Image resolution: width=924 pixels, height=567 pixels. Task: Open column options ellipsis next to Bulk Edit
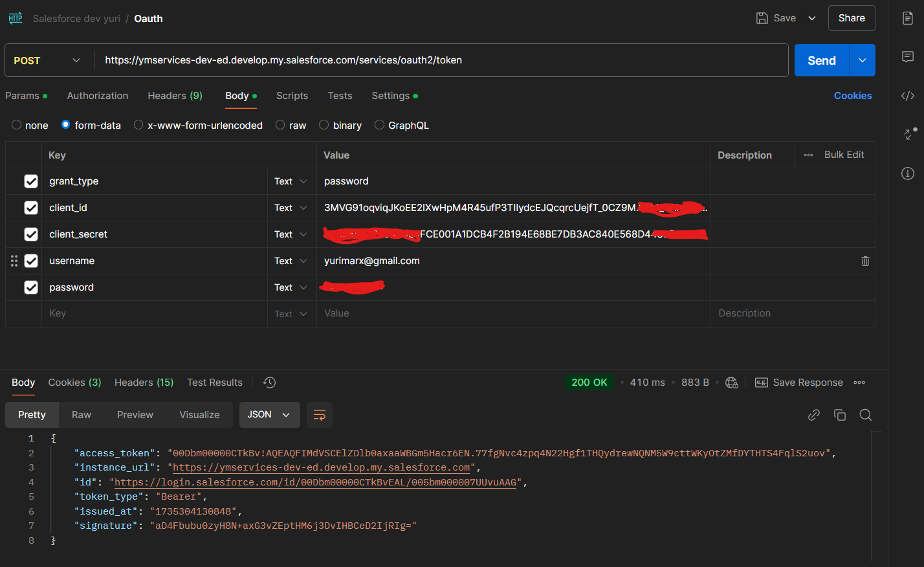pos(808,155)
